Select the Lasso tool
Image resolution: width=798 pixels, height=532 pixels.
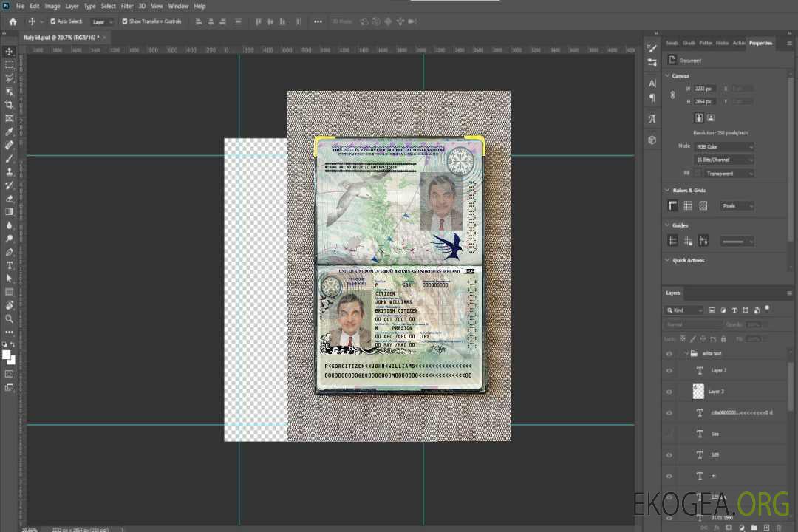[x=9, y=78]
